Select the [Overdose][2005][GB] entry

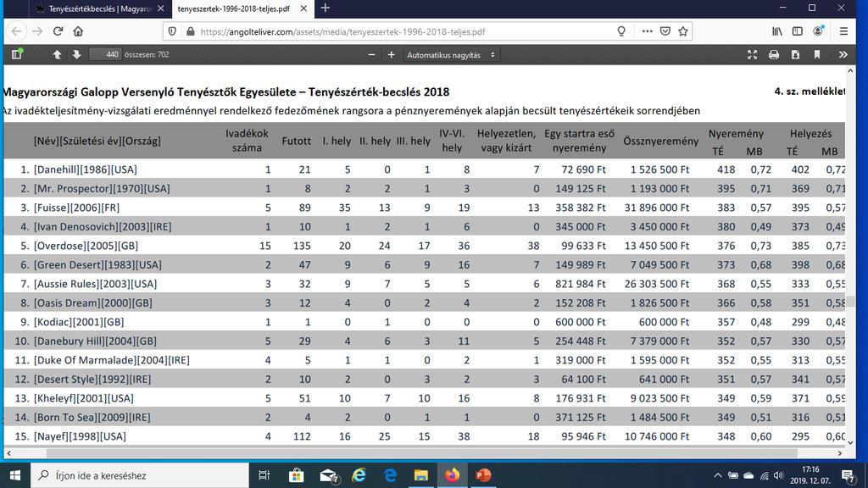pyautogui.click(x=86, y=246)
